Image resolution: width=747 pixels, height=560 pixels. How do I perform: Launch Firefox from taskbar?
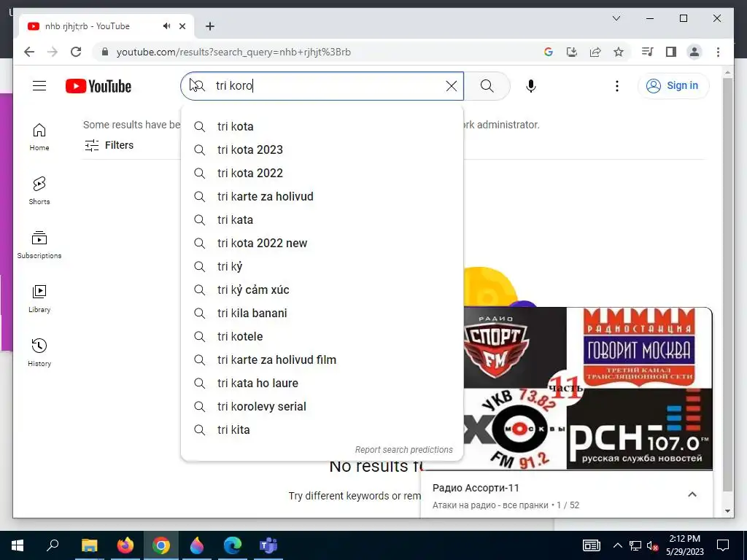pyautogui.click(x=125, y=545)
